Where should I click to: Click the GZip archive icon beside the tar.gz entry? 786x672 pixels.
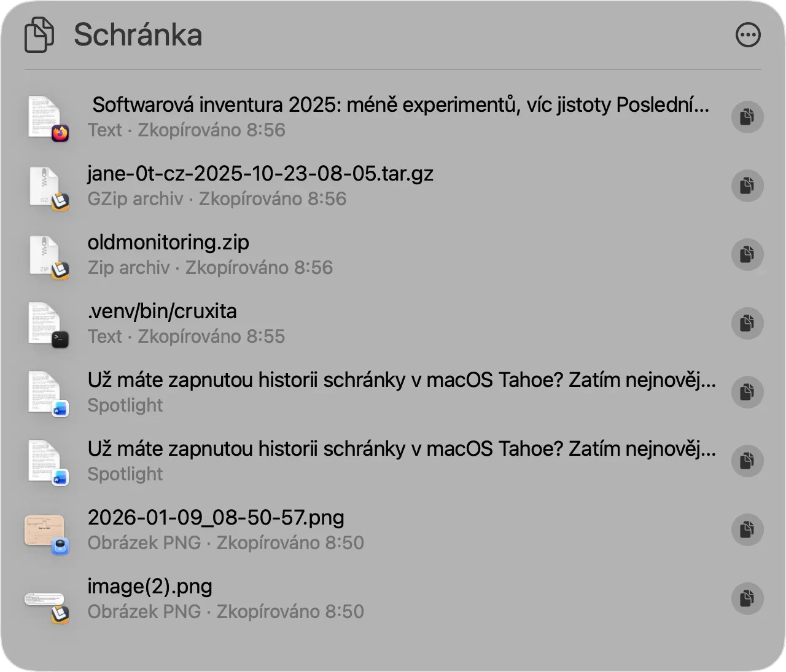pos(47,186)
